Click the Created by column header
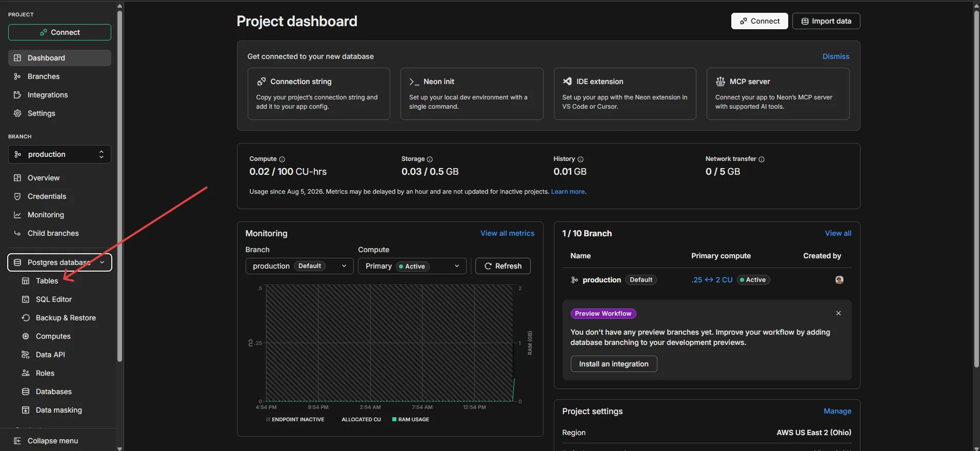Screen dimensions: 980x451 click(x=822, y=256)
